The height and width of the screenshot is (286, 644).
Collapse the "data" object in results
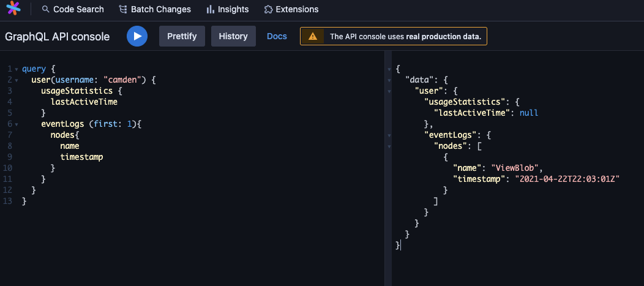tap(389, 80)
